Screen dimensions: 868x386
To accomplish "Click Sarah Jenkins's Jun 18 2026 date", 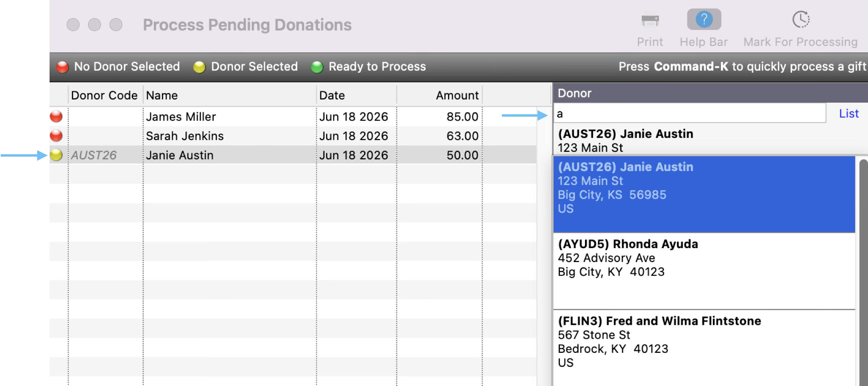I will point(356,135).
